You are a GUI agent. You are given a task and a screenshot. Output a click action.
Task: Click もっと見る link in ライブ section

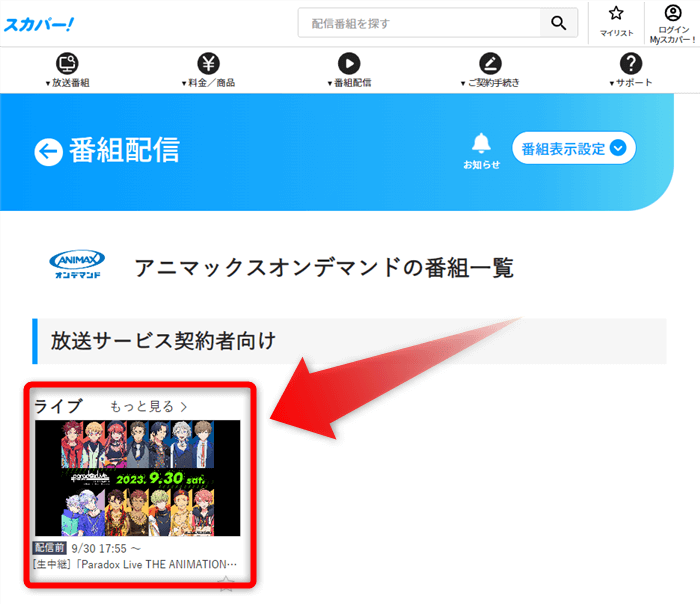[148, 407]
